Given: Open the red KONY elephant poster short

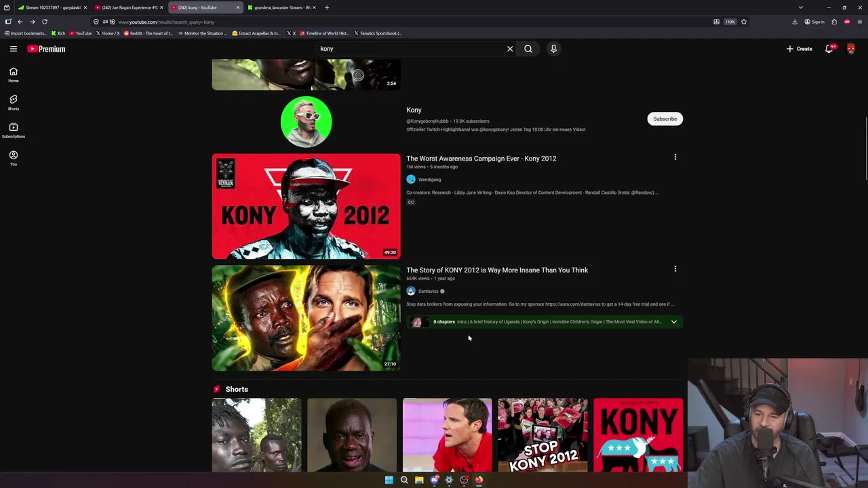Looking at the screenshot, I should click(638, 434).
